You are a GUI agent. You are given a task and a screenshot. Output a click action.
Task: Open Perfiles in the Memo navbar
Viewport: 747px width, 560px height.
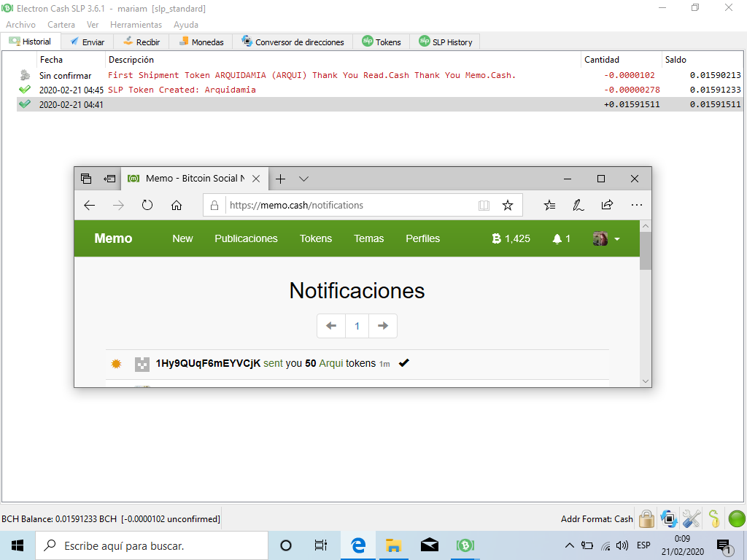(x=422, y=238)
